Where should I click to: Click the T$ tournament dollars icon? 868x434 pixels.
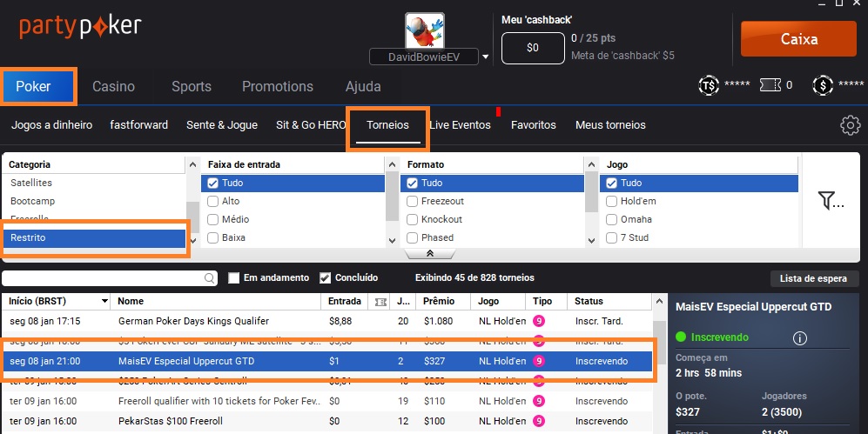pos(709,85)
